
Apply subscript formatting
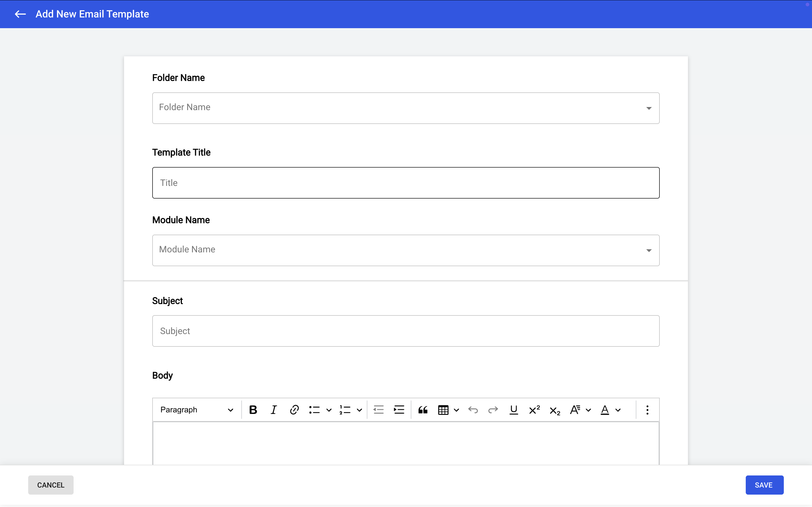coord(555,410)
